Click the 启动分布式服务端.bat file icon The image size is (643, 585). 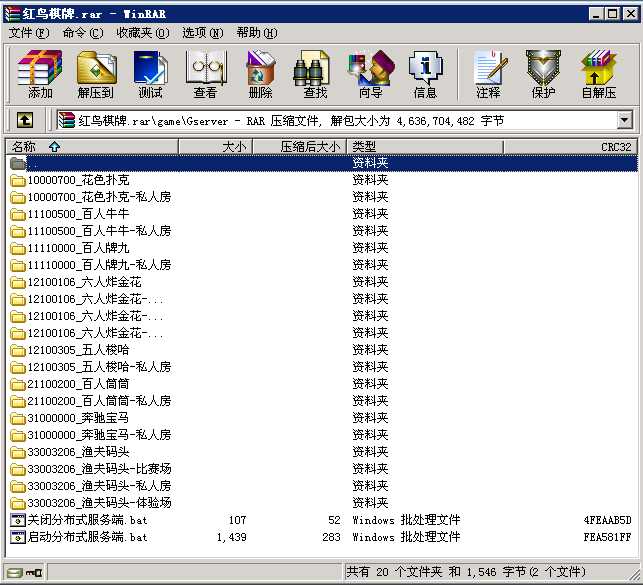pyautogui.click(x=18, y=537)
